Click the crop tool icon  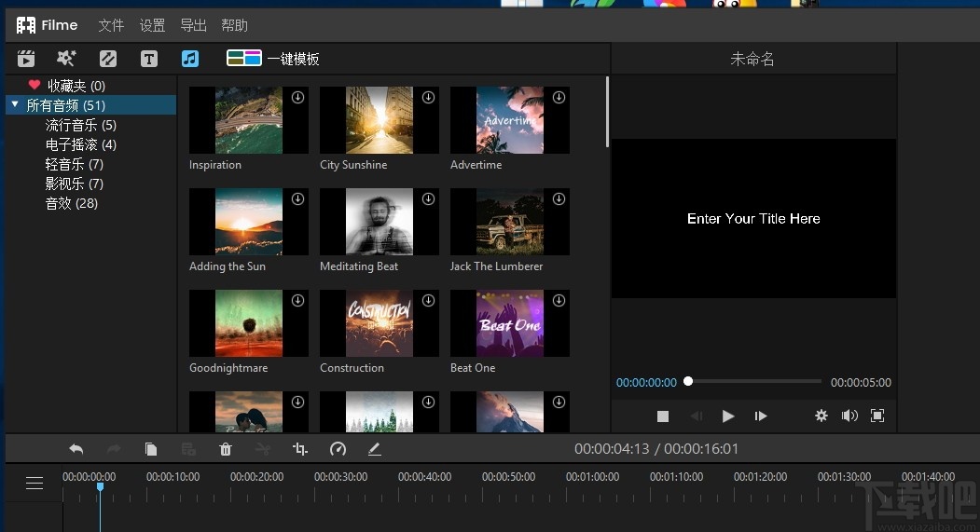tap(300, 449)
